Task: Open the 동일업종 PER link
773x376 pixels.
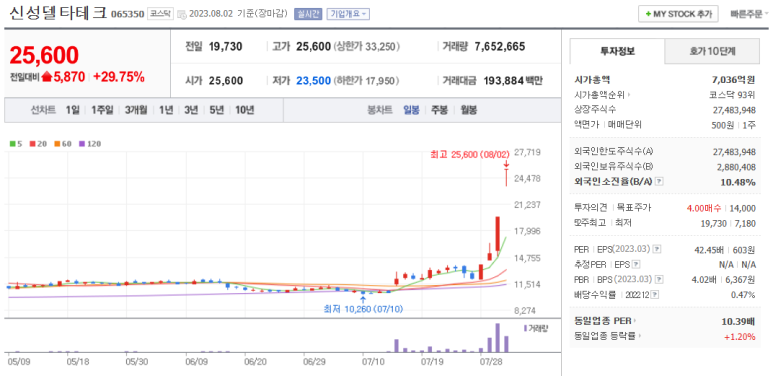Action: 605,321
